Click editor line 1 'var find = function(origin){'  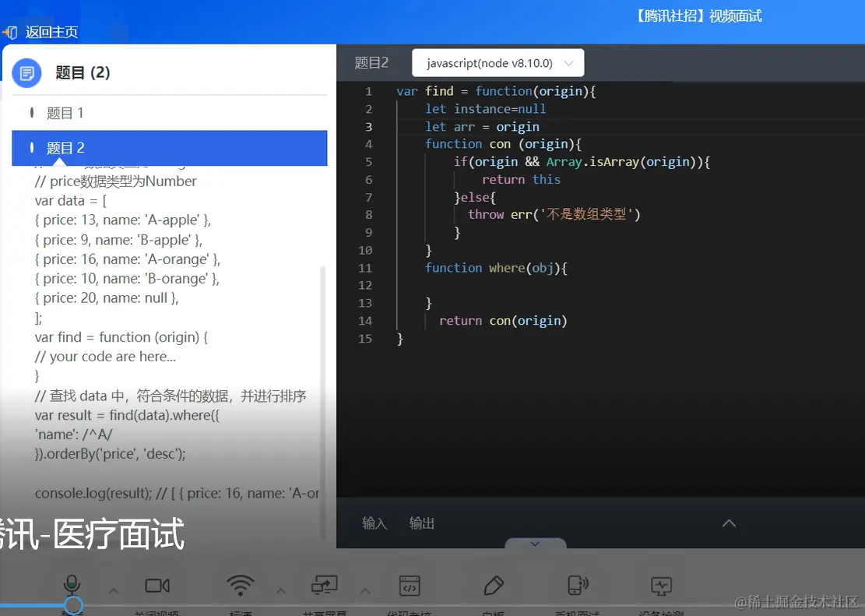click(496, 91)
